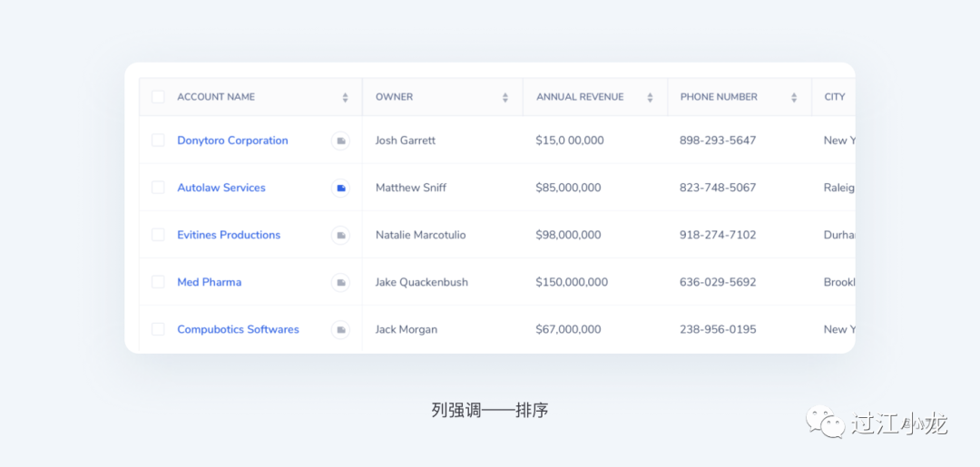Tick the Compubotics Softwares row checkbox
Viewport: 980px width, 467px height.
158,329
